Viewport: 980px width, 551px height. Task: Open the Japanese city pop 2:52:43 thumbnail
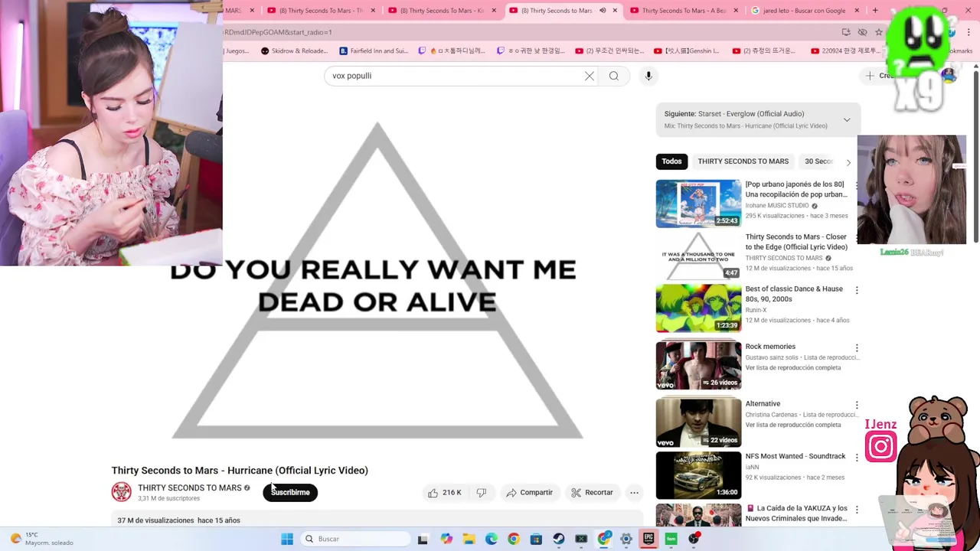[698, 204]
